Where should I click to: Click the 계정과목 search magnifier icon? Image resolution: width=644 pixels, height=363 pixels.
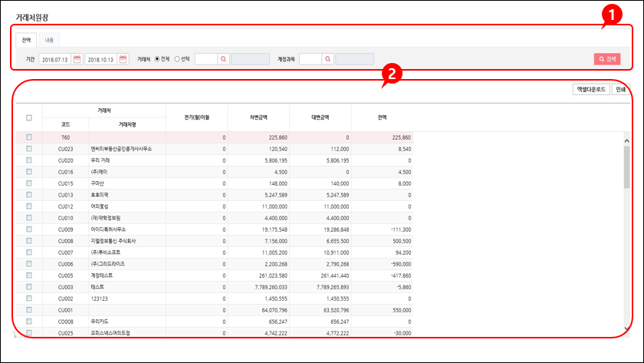tap(327, 59)
